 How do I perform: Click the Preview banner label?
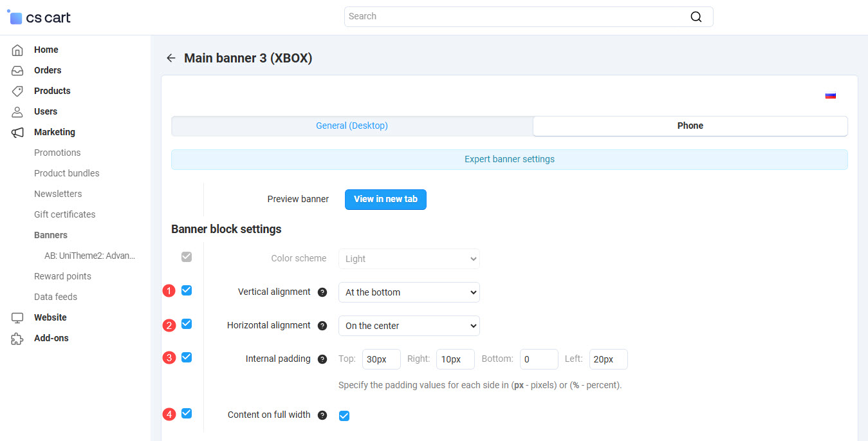pos(298,200)
